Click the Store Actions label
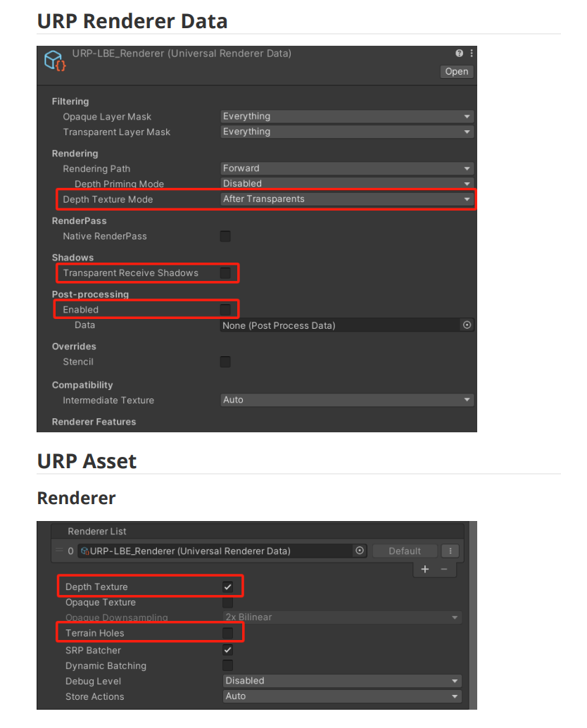587x728 pixels. tap(94, 696)
